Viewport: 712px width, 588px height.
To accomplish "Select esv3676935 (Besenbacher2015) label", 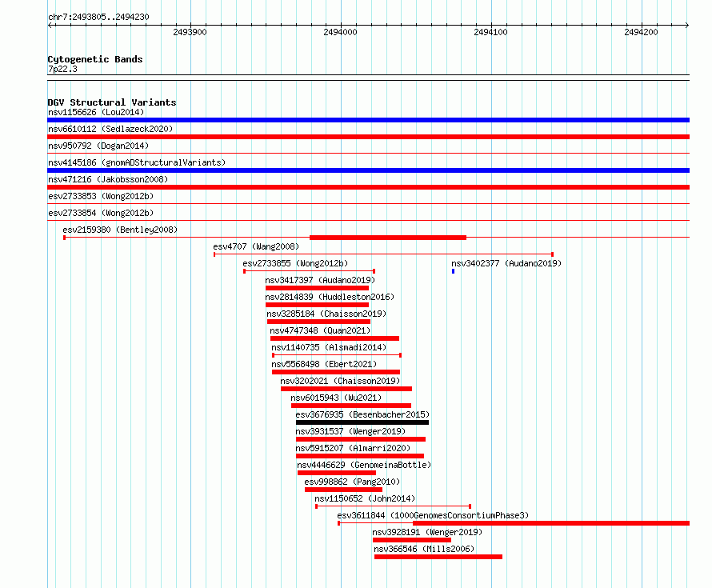I will (x=362, y=414).
